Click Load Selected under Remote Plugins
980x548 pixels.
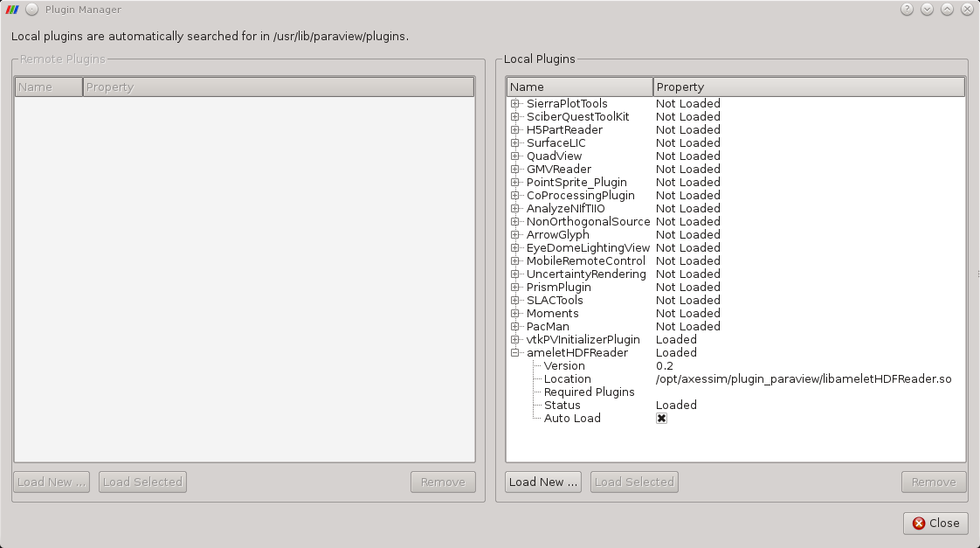(142, 482)
